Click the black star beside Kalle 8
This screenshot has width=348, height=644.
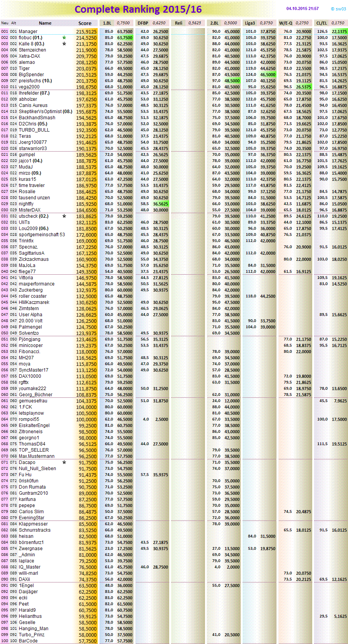[64, 44]
